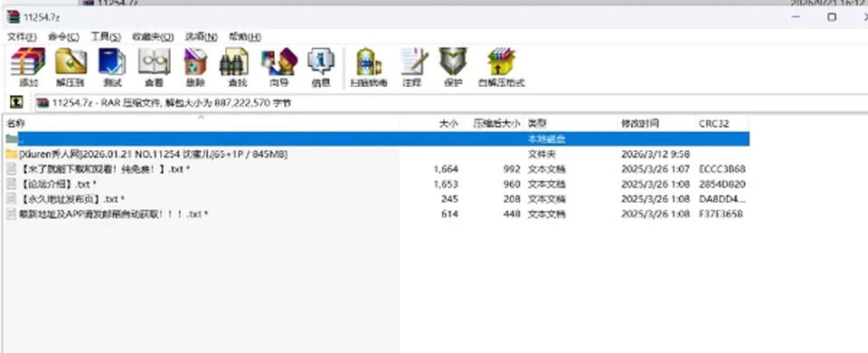The height and width of the screenshot is (353, 868).
Task: Start 扫描病毒 (Virus scan) icon
Action: point(369,67)
